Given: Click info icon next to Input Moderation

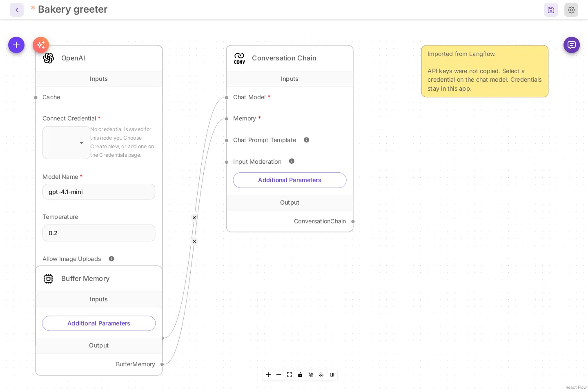Looking at the screenshot, I should point(292,161).
